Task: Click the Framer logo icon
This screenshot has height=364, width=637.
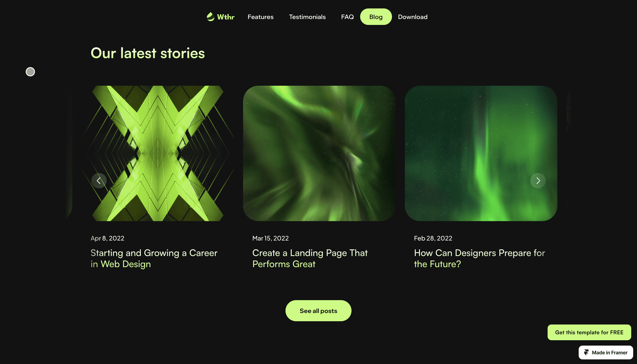Action: coord(586,352)
